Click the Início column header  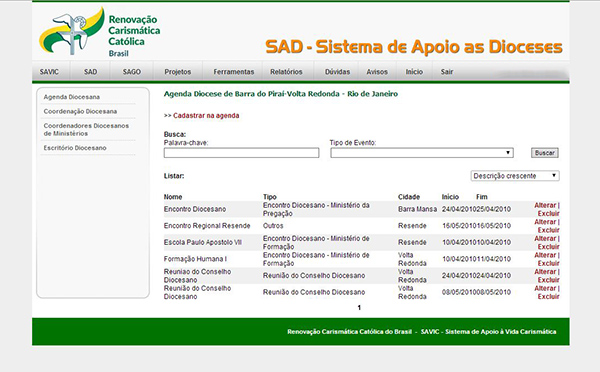[450, 197]
